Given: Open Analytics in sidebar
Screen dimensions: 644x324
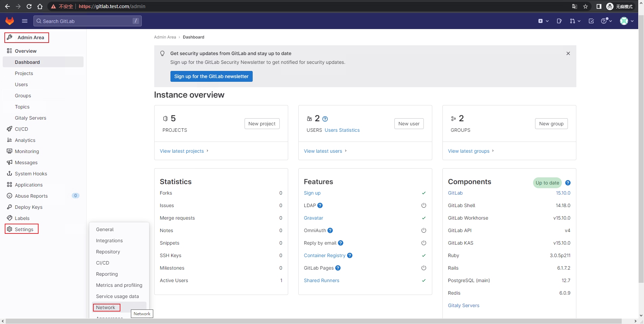Looking at the screenshot, I should coord(25,140).
